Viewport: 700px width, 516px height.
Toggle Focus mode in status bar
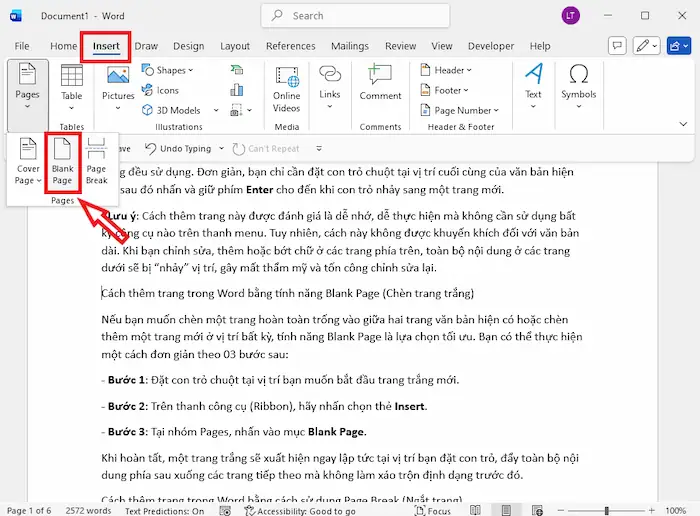(x=436, y=510)
